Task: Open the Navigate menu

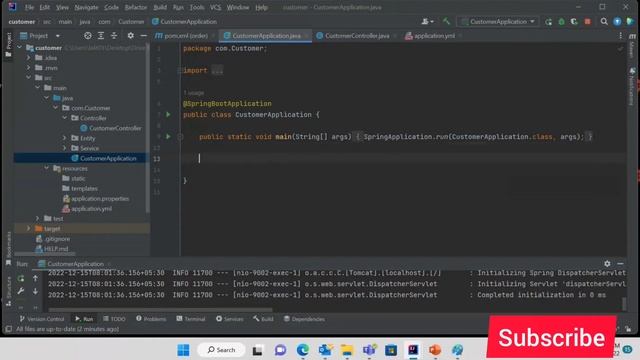Action: (86, 7)
